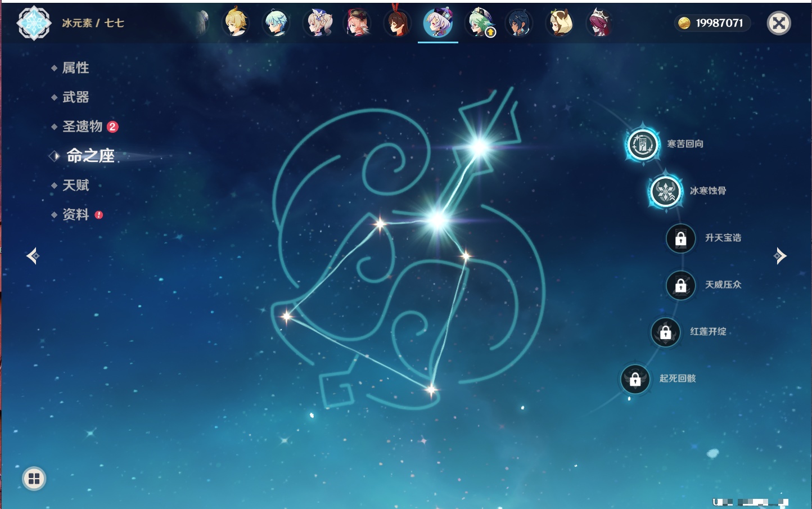Select Sucrose's green-haired avatar
Viewport: 812px width, 509px height.
(480, 23)
